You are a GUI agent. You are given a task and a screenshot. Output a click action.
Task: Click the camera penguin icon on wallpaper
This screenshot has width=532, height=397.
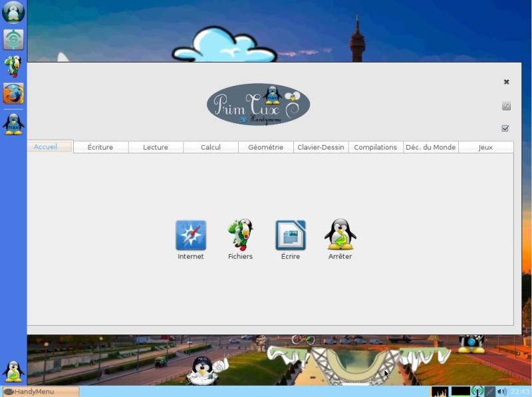tap(471, 344)
